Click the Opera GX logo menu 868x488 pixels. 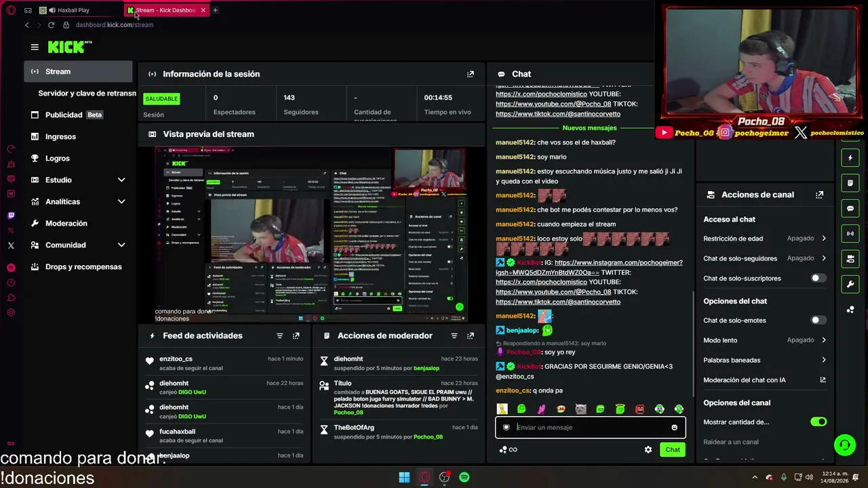point(11,10)
